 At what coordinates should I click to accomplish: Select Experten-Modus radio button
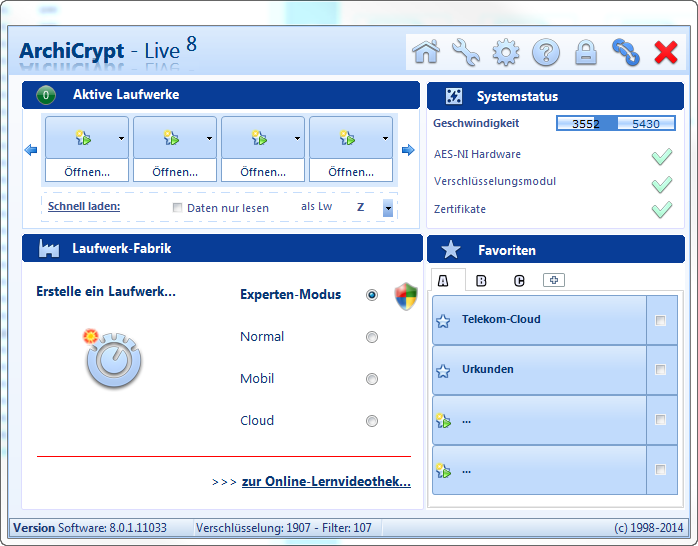(372, 295)
